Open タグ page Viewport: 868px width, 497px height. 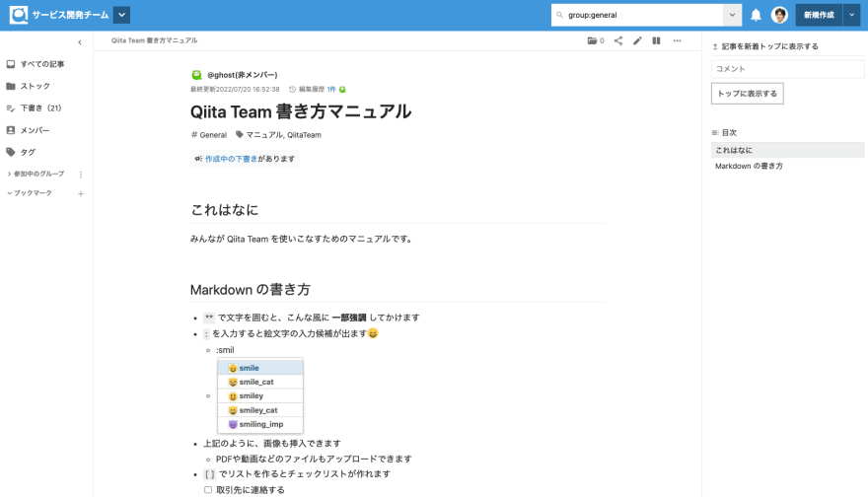(21, 152)
